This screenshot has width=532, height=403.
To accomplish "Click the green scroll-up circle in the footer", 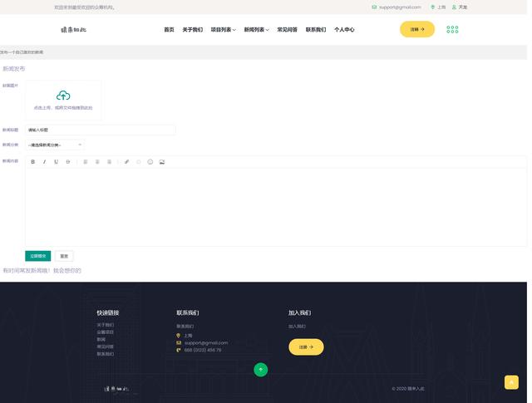I will 260,370.
